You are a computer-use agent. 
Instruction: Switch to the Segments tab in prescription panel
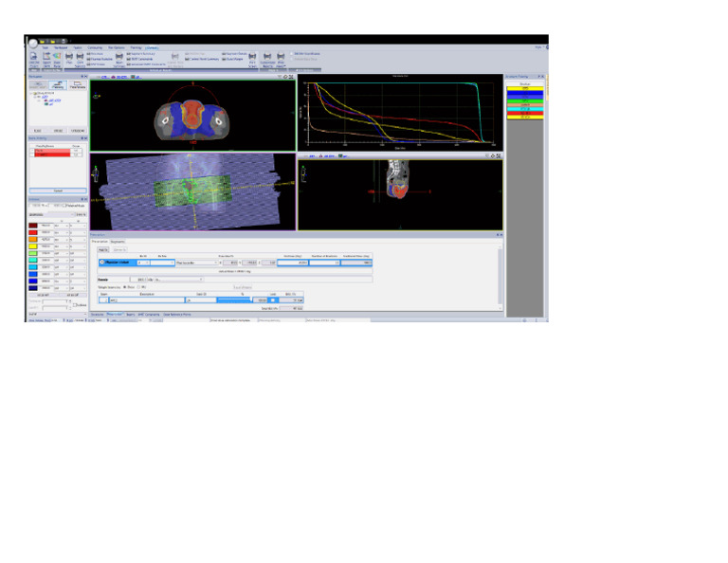(x=118, y=242)
